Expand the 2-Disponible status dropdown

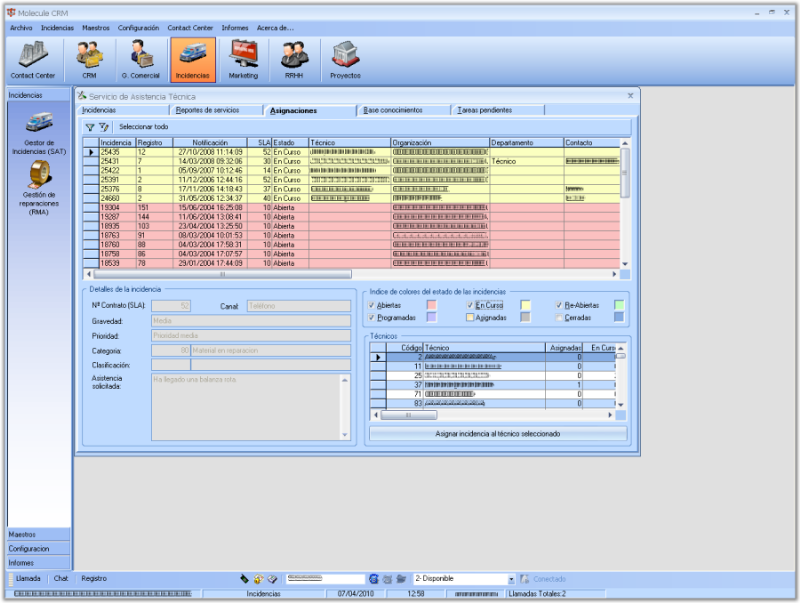(x=511, y=579)
